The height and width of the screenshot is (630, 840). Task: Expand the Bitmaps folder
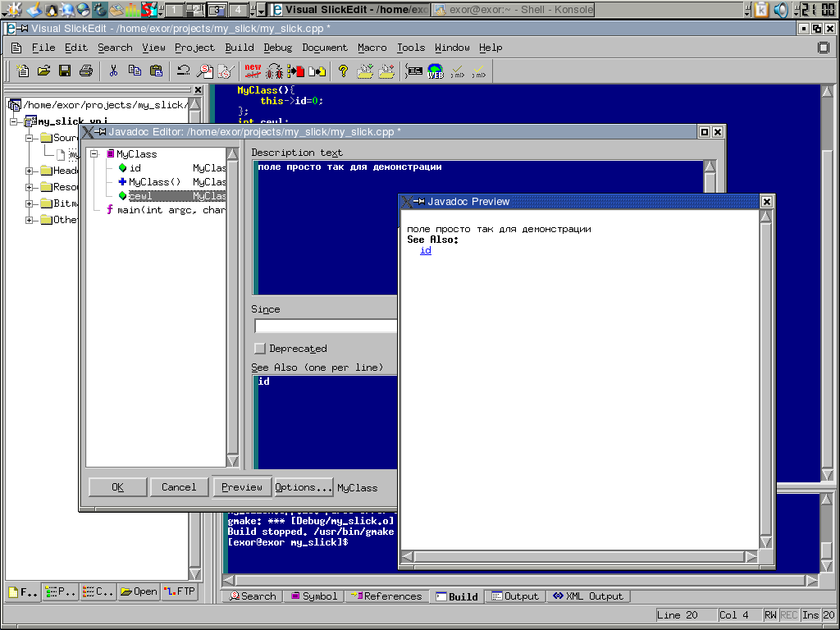pyautogui.click(x=30, y=203)
